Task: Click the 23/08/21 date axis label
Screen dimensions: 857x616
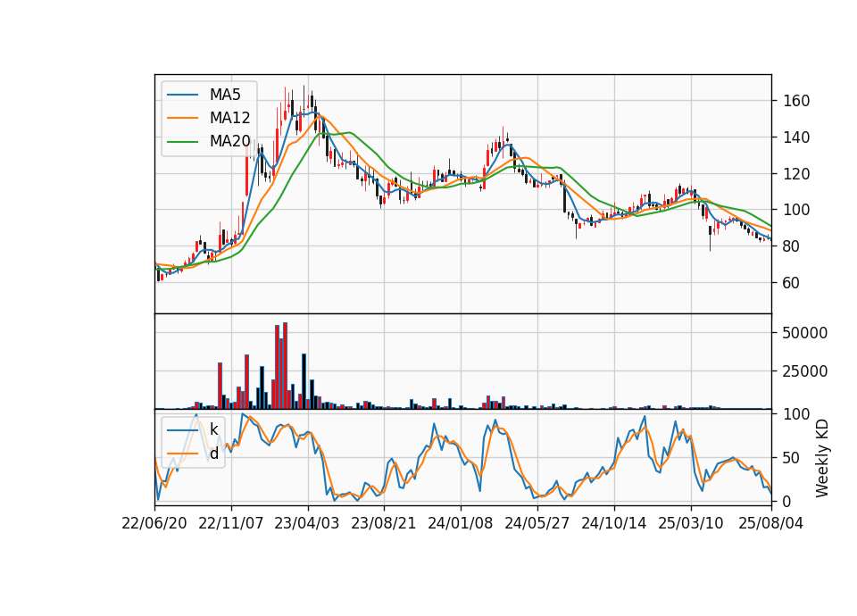Action: (x=383, y=523)
